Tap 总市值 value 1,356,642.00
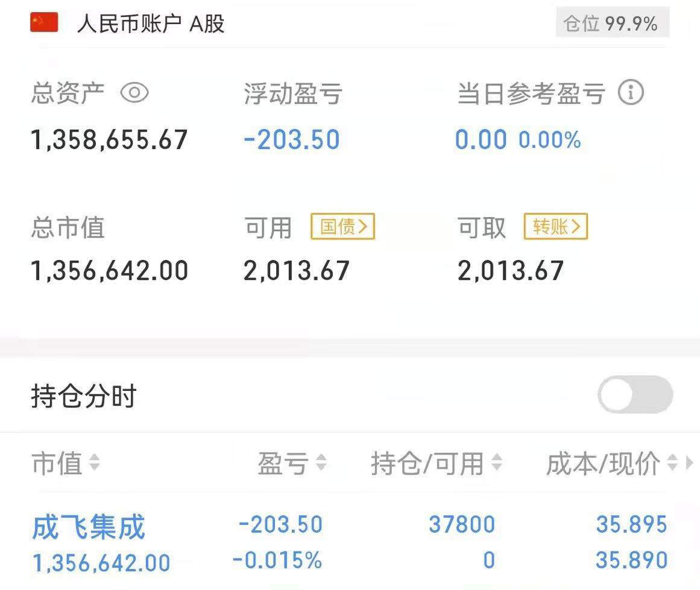Screen dimensions: 700x590 click(109, 271)
